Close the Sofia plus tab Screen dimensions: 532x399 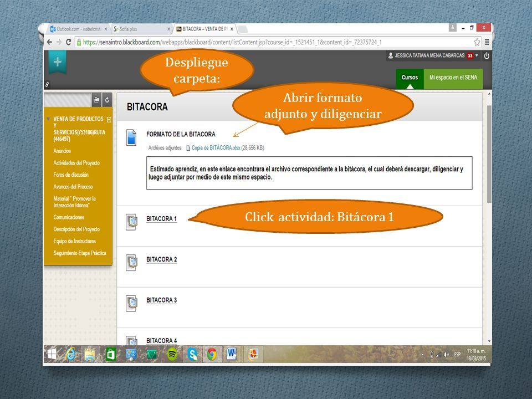pos(168,29)
